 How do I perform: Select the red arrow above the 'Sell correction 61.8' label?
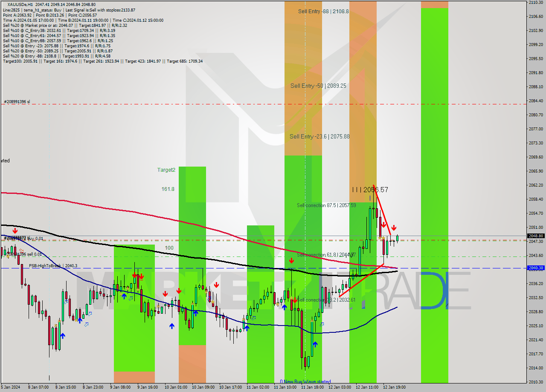(x=291, y=260)
